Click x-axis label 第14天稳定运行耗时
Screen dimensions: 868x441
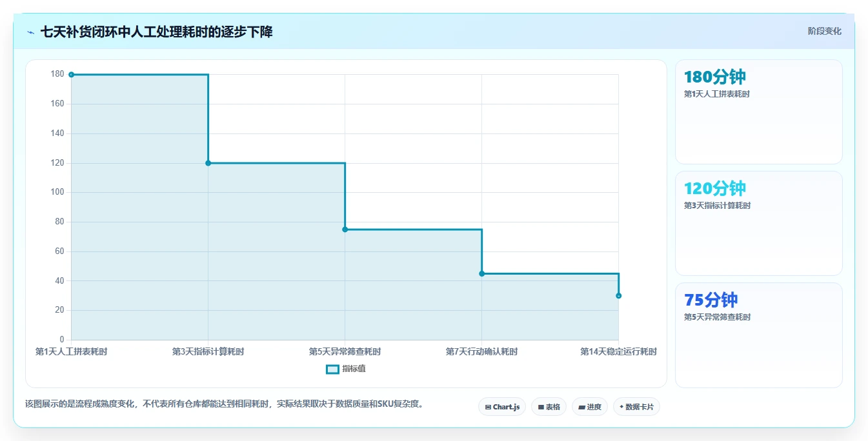pos(618,351)
